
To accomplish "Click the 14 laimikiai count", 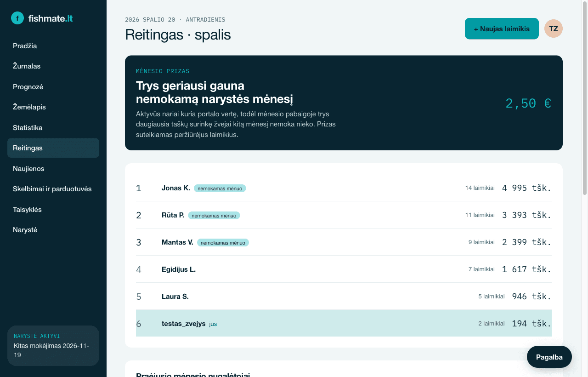I will (480, 188).
